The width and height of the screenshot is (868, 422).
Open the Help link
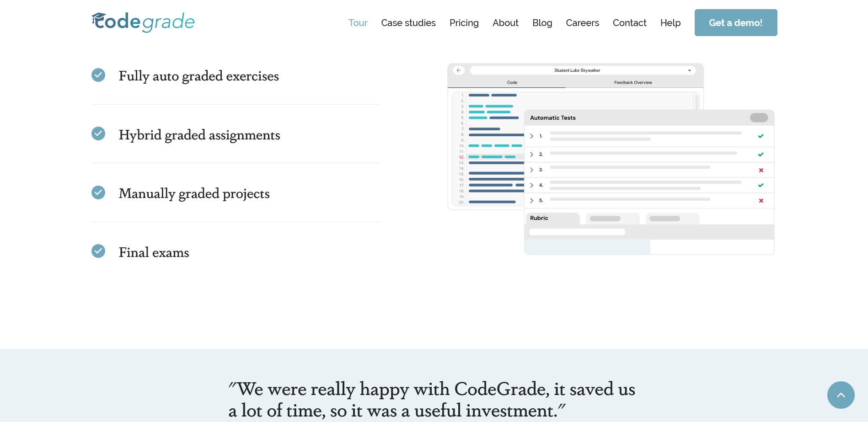point(670,23)
